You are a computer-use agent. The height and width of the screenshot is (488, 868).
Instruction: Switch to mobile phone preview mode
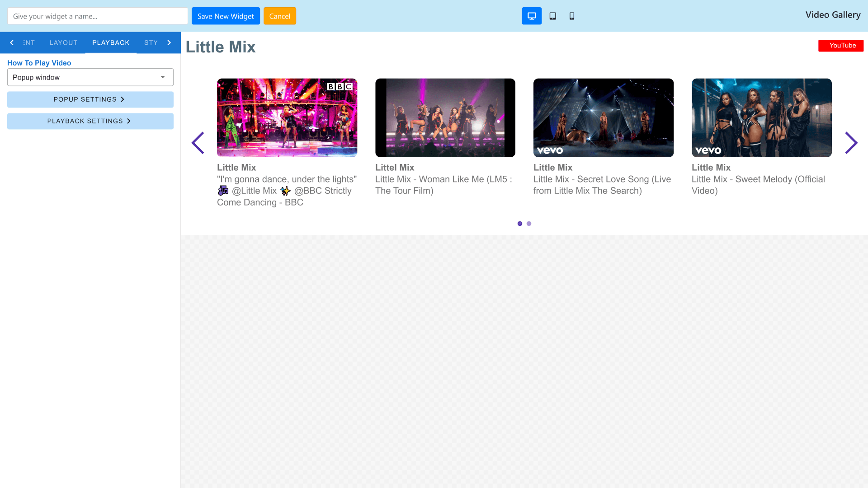coord(572,16)
